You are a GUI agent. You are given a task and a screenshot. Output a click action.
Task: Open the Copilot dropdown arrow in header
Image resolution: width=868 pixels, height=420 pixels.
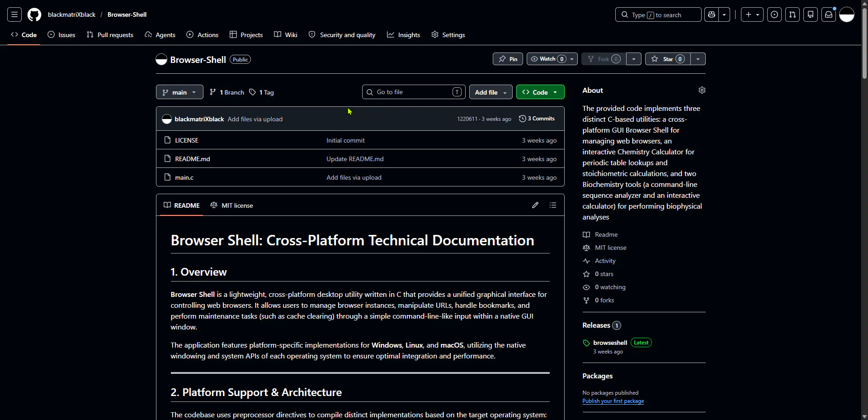click(x=724, y=14)
